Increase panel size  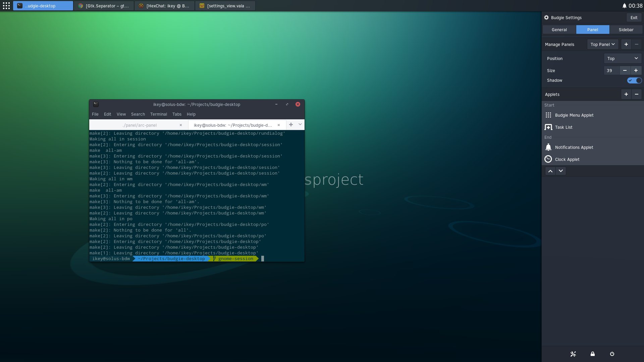pos(636,70)
